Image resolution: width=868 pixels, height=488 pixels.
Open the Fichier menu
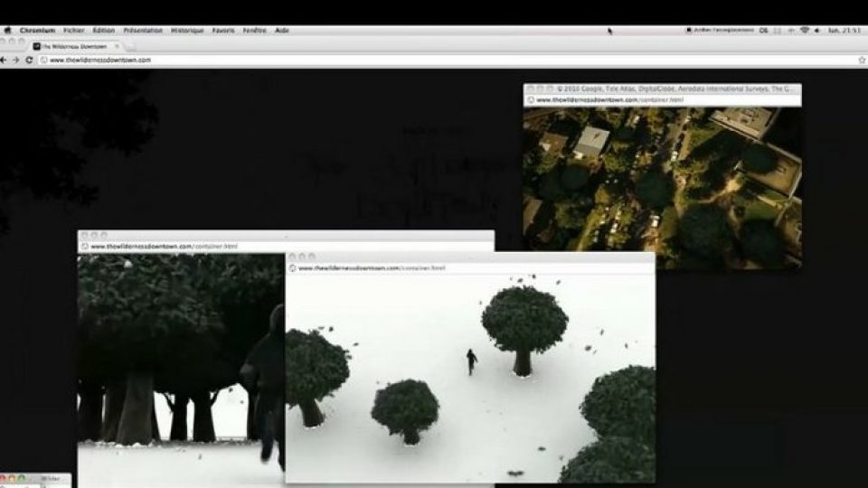[x=73, y=31]
